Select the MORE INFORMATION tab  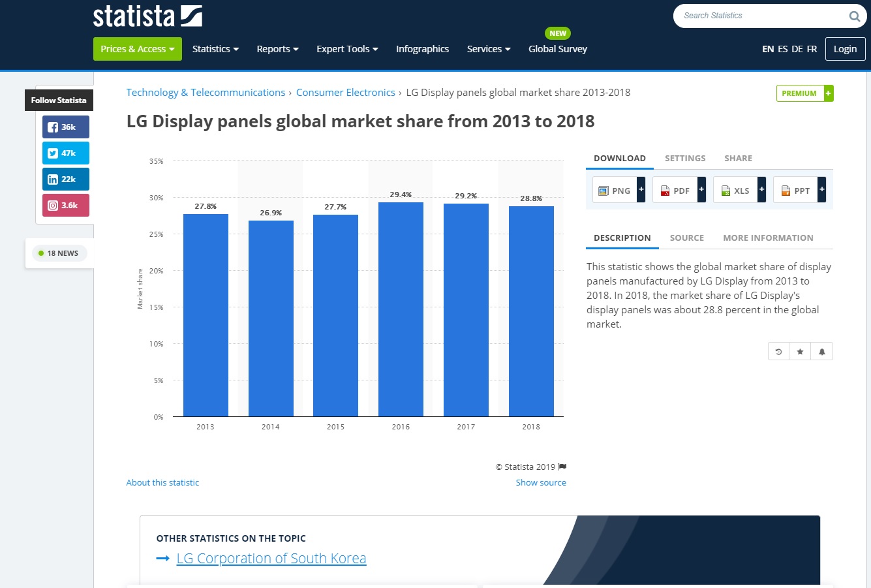[768, 238]
